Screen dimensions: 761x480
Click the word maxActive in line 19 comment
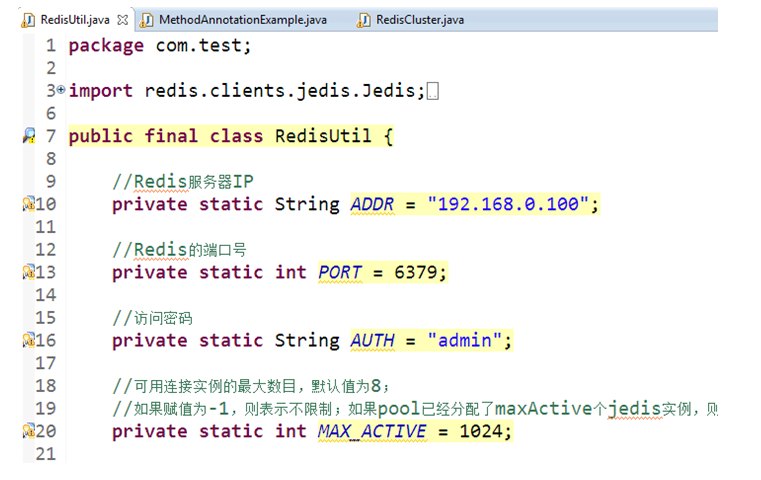544,409
